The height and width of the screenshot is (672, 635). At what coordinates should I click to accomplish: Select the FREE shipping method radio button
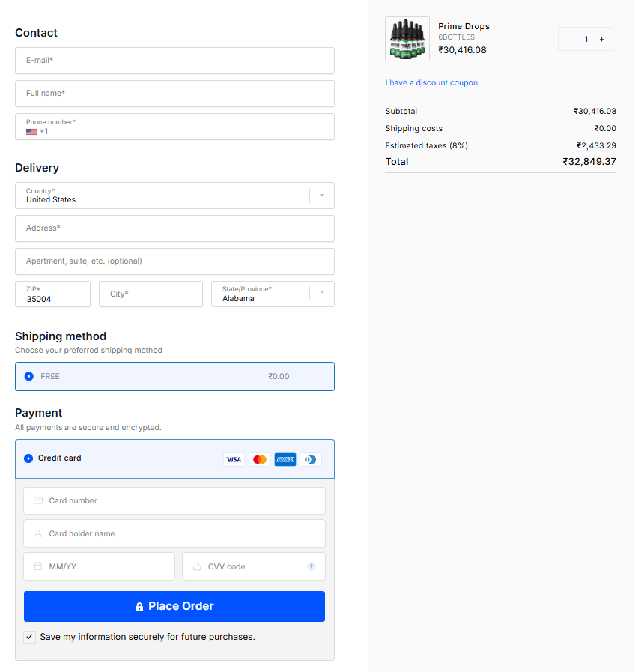click(x=28, y=376)
